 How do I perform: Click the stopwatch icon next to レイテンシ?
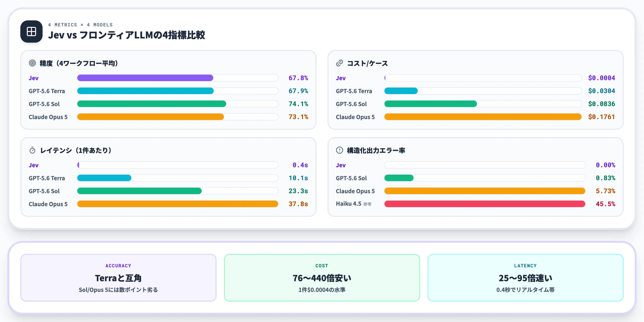[x=32, y=150]
